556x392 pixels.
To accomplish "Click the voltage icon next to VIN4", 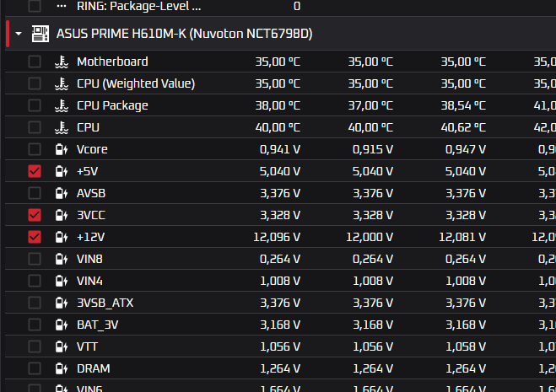I will pos(62,281).
